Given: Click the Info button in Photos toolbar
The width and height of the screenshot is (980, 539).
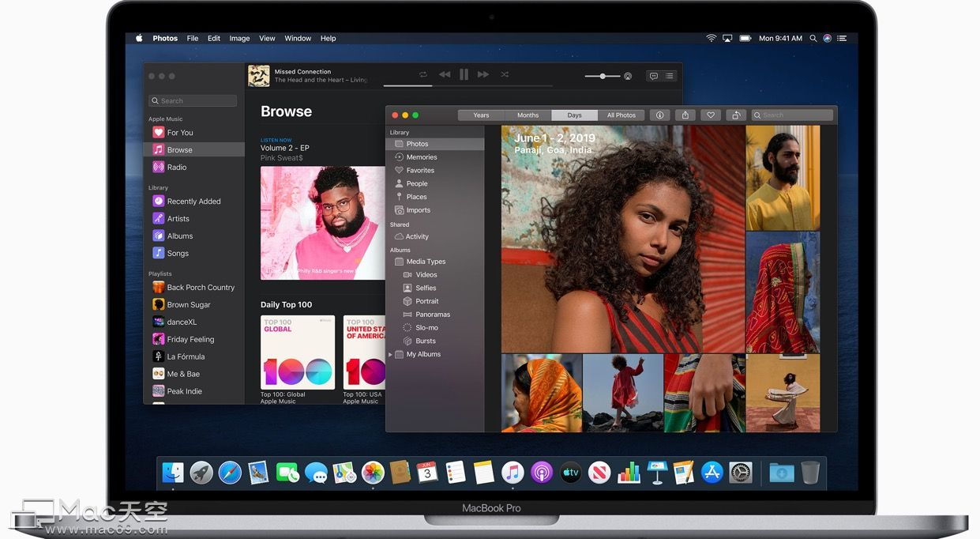Looking at the screenshot, I should coord(660,115).
